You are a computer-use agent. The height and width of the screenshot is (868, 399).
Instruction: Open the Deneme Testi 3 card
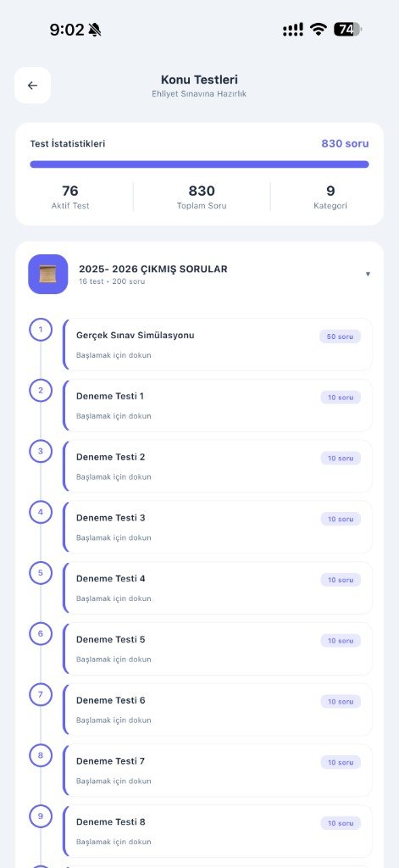(218, 527)
